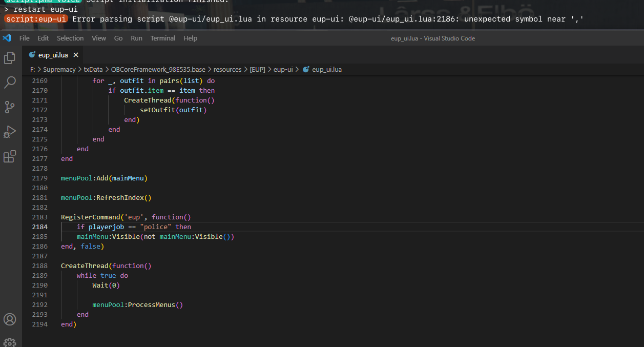Open the Terminal menu
The image size is (644, 347).
coord(162,38)
